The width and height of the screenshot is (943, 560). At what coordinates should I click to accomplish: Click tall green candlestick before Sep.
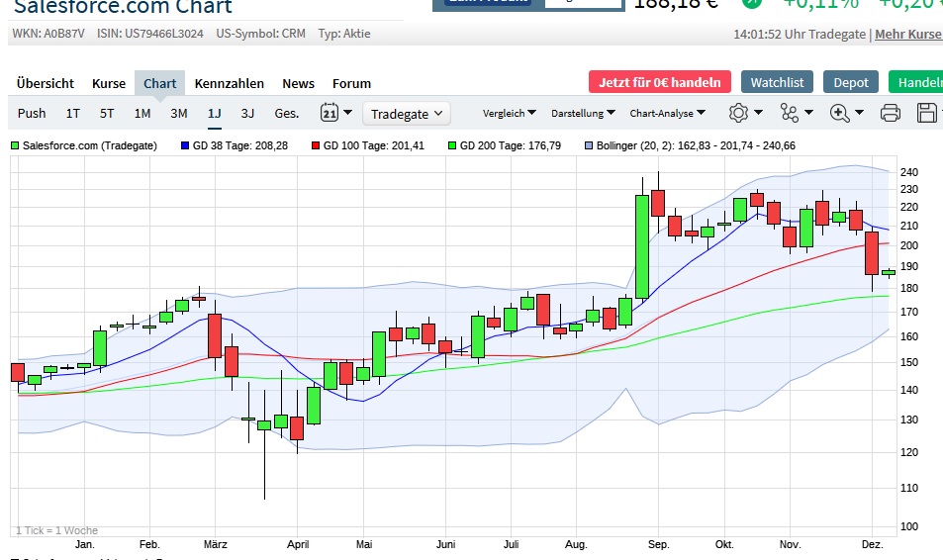(x=642, y=246)
